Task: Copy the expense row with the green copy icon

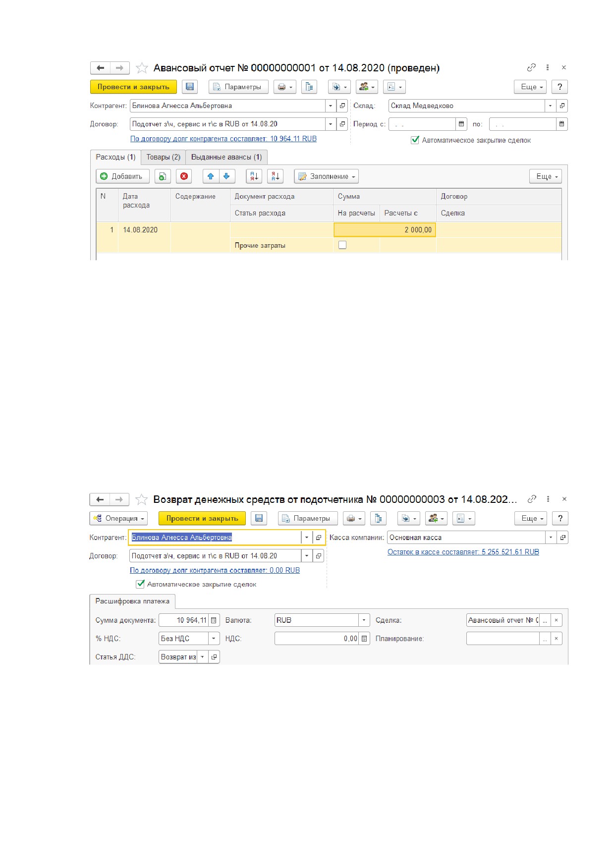Action: click(163, 176)
